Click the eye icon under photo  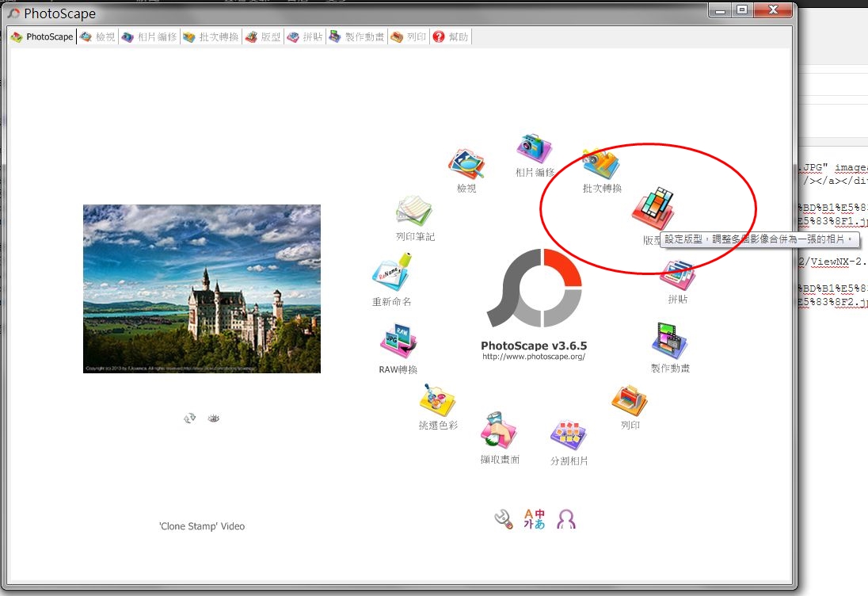214,418
